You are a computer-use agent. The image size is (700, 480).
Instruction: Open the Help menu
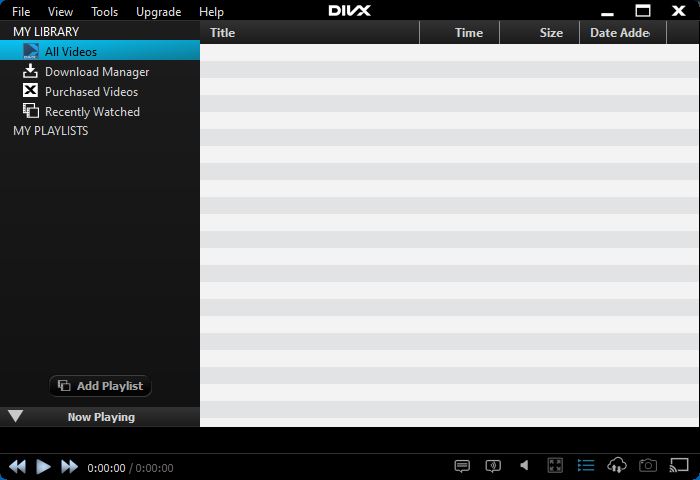tap(211, 12)
